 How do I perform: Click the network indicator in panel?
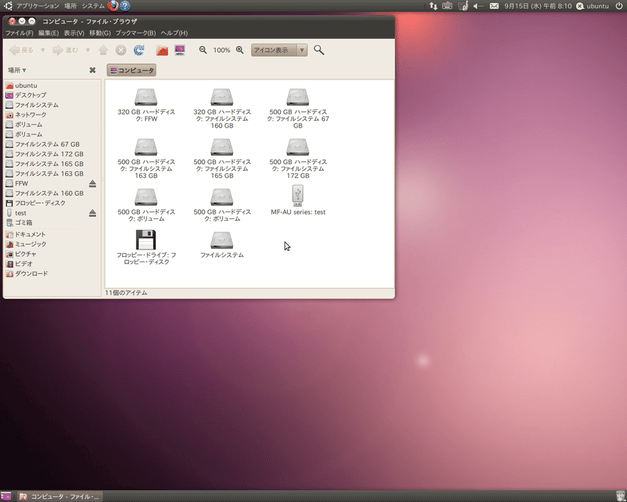433,6
